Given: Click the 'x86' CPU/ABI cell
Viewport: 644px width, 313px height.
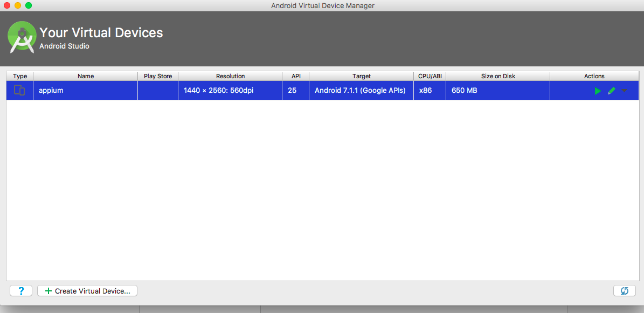Looking at the screenshot, I should point(430,91).
